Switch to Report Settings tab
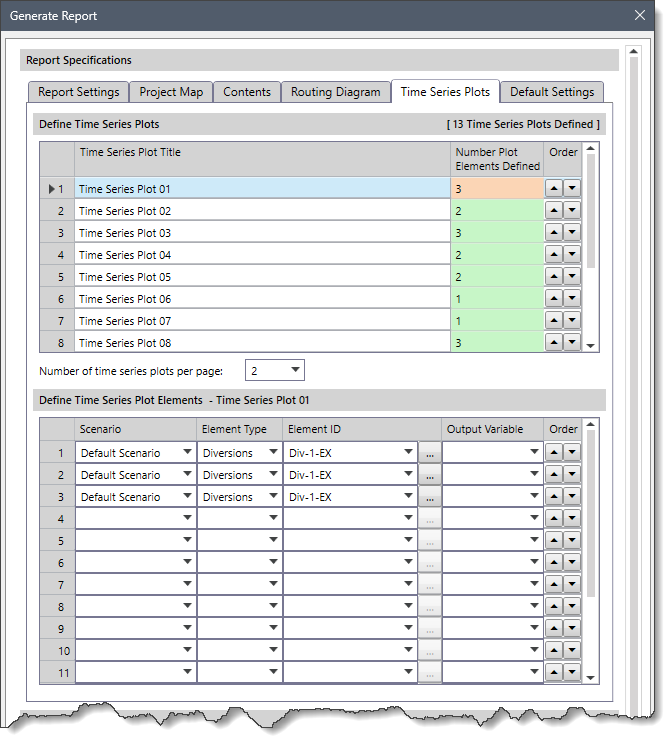The height and width of the screenshot is (741, 670). pyautogui.click(x=78, y=92)
